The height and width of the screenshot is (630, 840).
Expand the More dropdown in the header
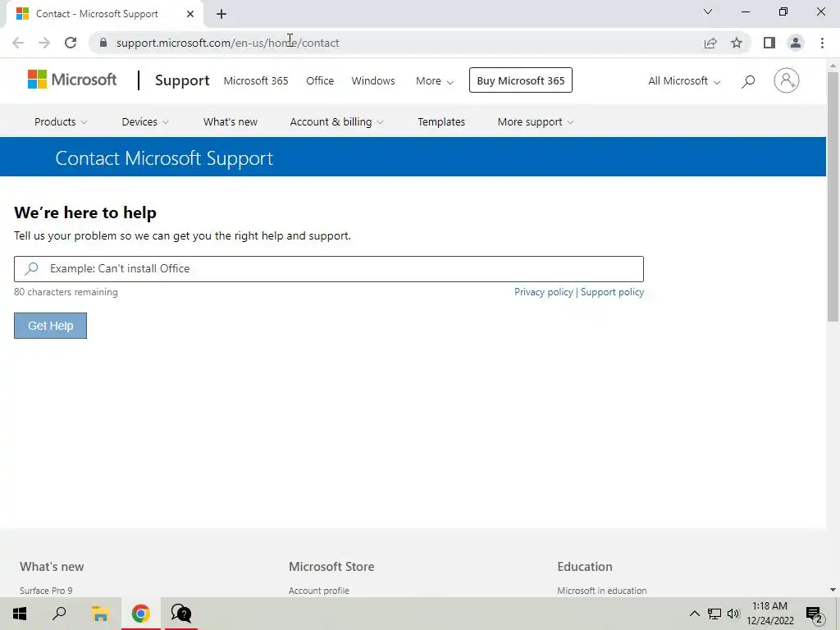pos(435,81)
